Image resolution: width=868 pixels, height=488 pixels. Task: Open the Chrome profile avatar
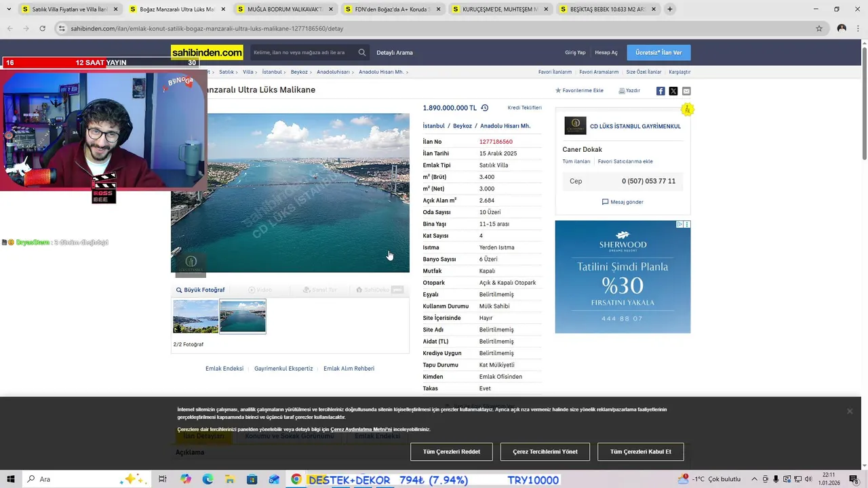pos(842,28)
